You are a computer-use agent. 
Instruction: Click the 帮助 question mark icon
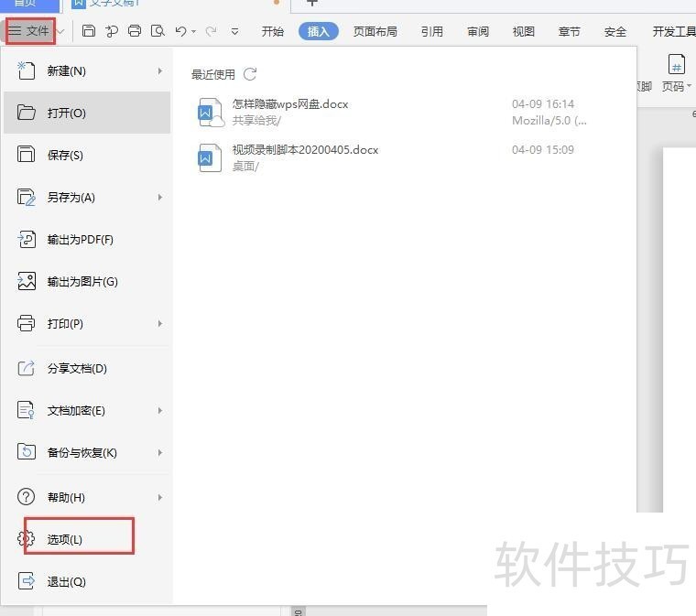26,497
